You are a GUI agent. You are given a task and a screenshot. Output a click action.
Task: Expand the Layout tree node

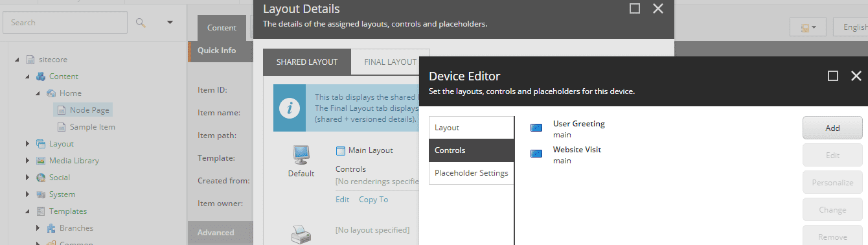coord(28,144)
